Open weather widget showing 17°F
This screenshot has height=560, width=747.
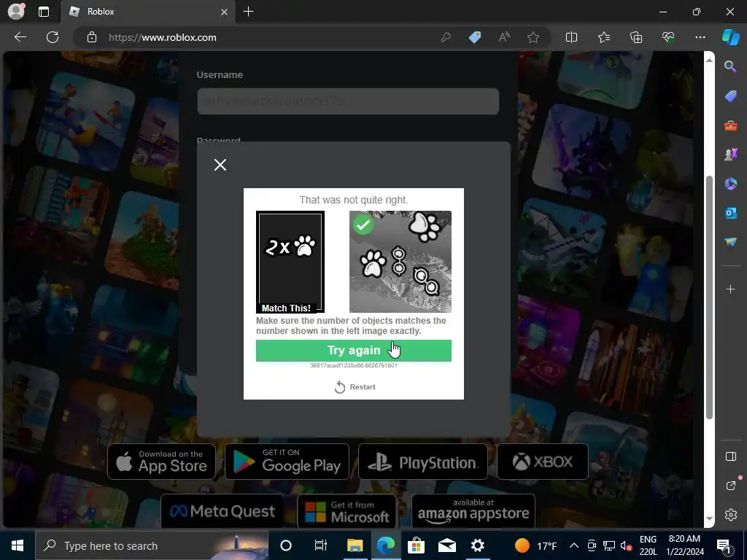(x=535, y=545)
